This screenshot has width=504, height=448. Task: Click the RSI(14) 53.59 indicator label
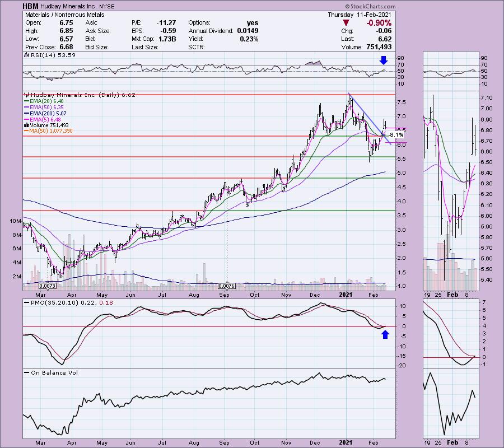50,55
